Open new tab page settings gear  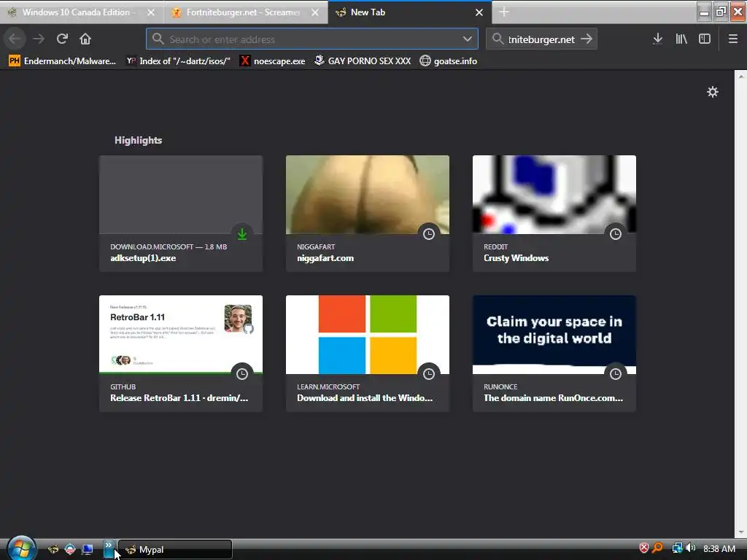(x=712, y=92)
